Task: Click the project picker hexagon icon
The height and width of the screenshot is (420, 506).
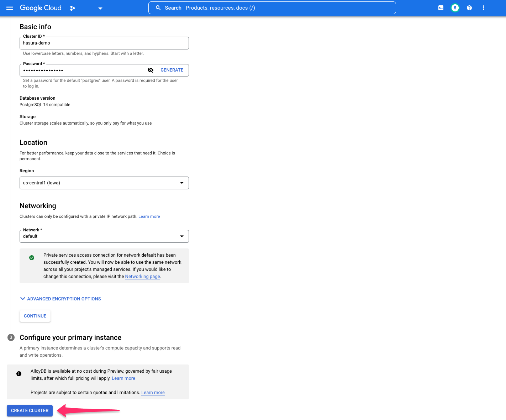Action: coord(73,8)
